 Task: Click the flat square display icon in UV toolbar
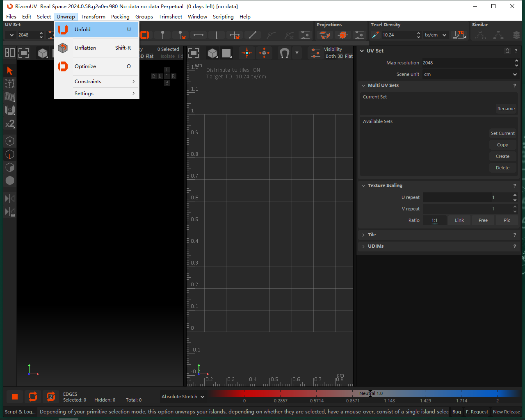coord(226,53)
